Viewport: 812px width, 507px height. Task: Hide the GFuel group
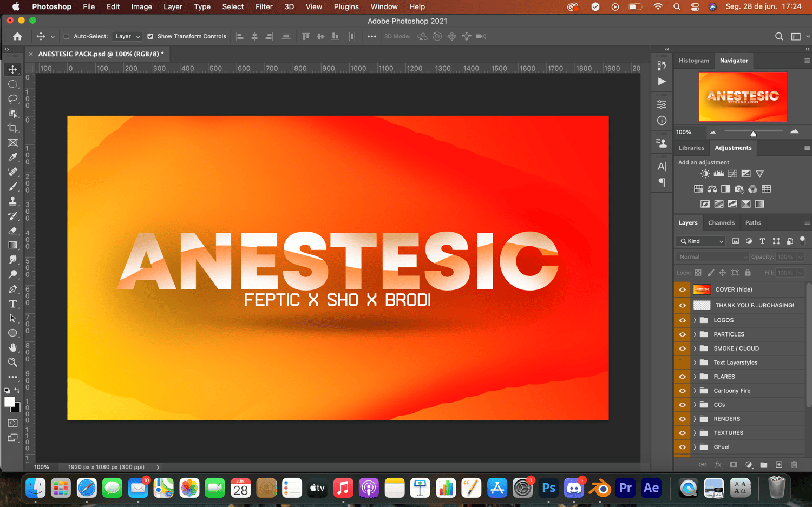pyautogui.click(x=682, y=447)
